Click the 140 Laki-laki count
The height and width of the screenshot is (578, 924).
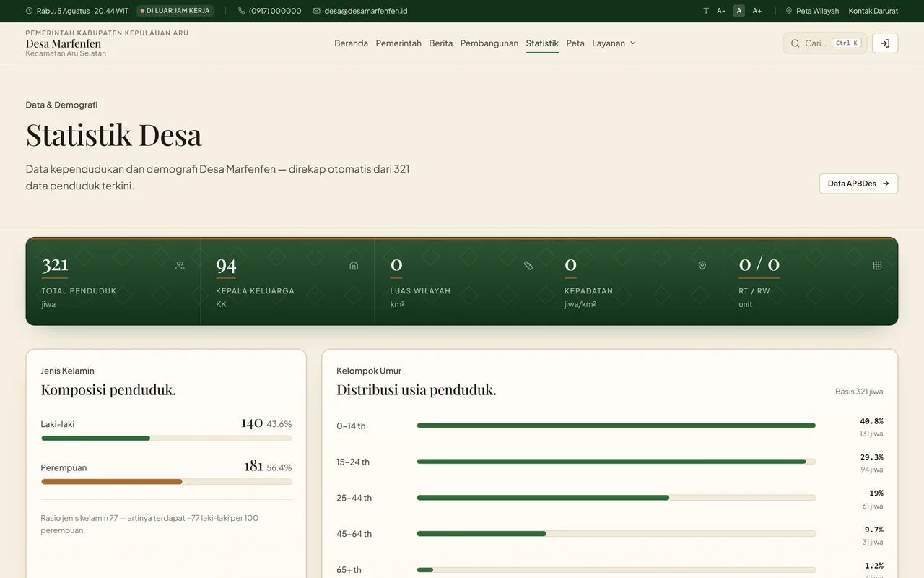[x=252, y=423]
